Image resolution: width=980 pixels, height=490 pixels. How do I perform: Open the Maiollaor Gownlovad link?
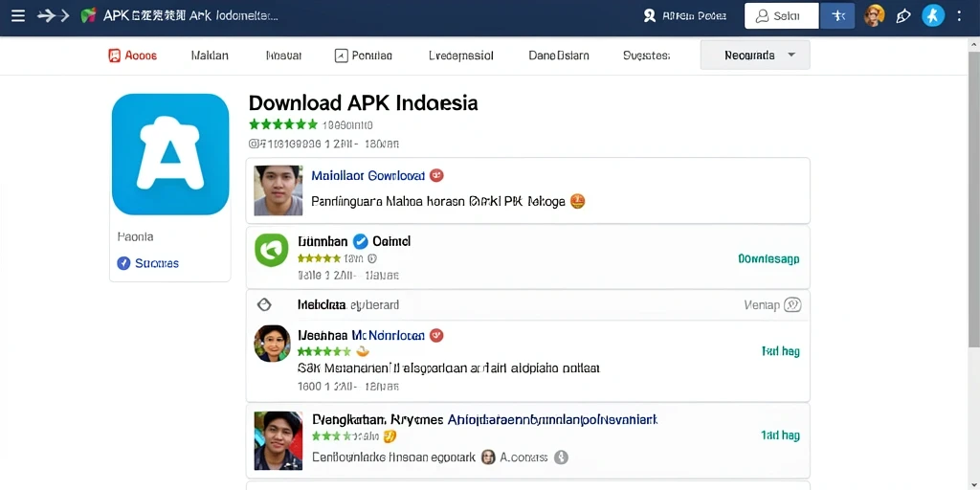click(368, 176)
